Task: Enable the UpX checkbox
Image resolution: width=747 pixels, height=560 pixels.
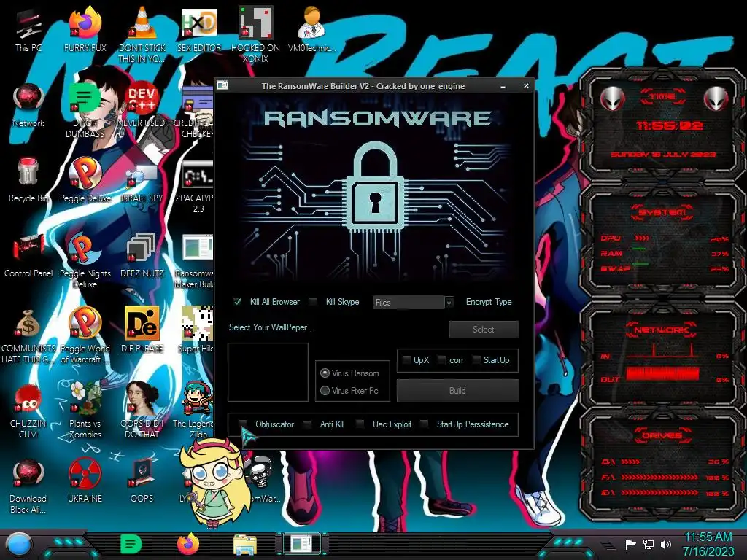Action: point(406,360)
